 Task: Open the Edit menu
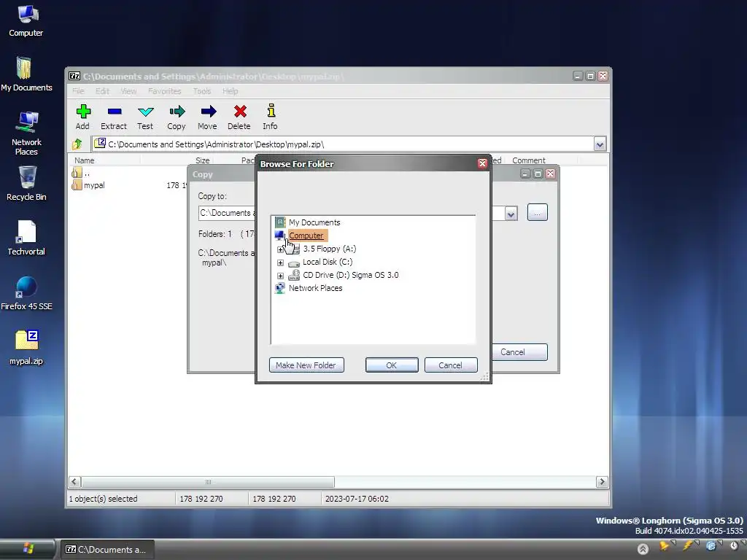point(102,91)
